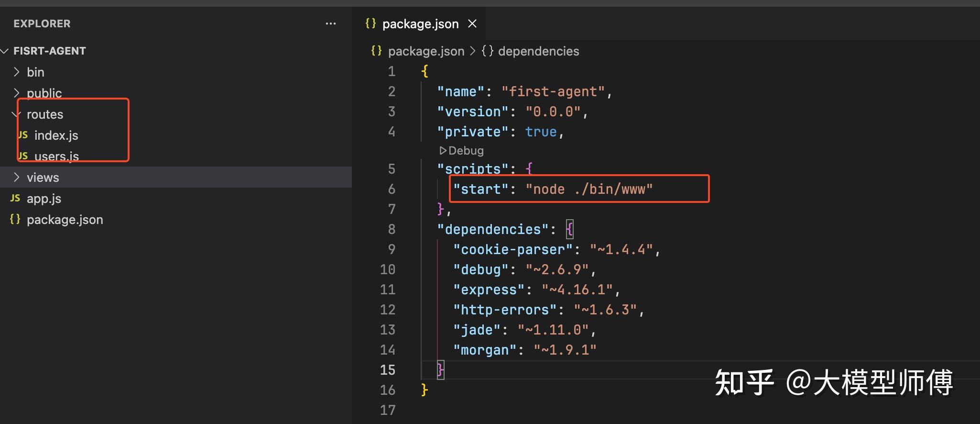Click line number 15 in the gutter
The image size is (980, 424).
point(388,370)
